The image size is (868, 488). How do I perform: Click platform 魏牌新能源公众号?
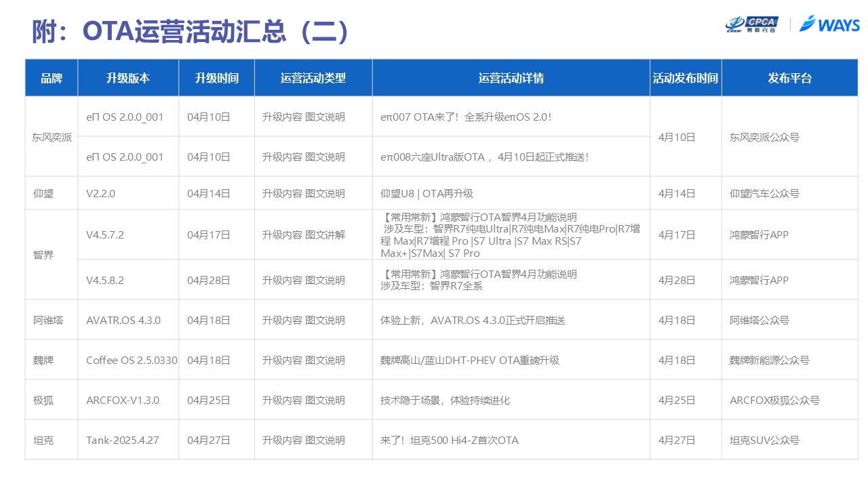[x=770, y=360]
